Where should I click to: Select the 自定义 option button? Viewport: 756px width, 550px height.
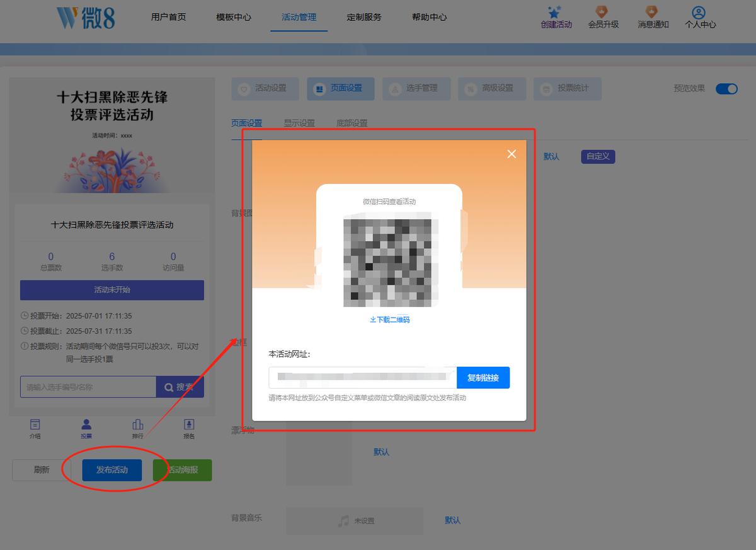pos(598,157)
